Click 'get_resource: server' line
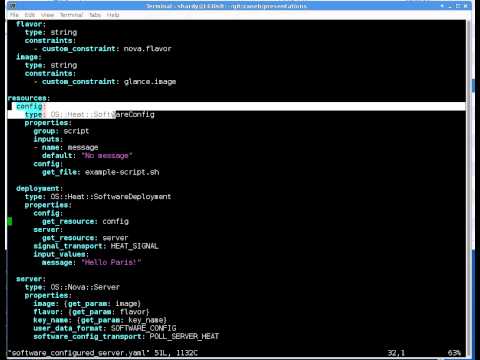Viewport: 480px width, 360px height. coord(85,238)
